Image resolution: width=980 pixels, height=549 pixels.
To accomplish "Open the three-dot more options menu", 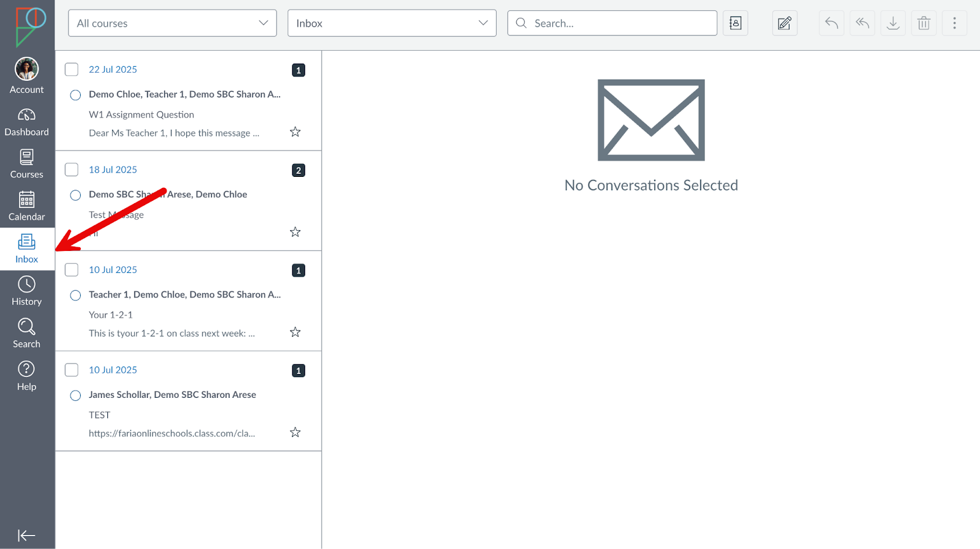I will pos(954,23).
